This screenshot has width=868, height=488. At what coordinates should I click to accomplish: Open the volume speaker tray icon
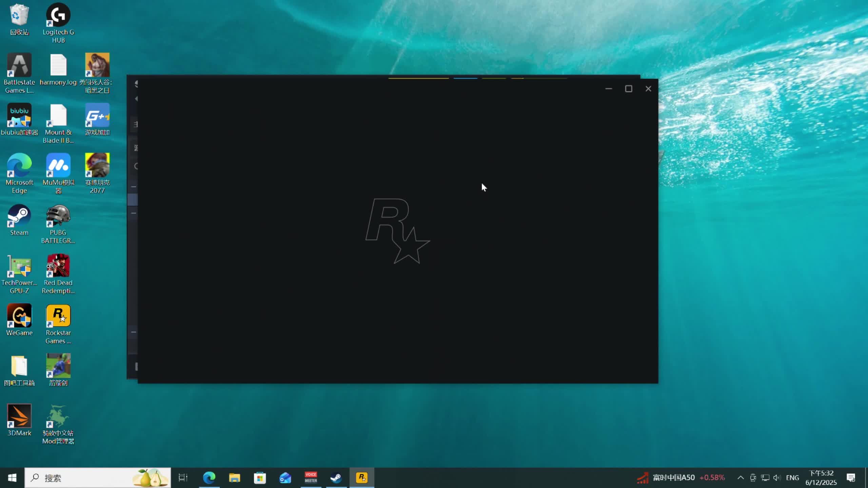(x=777, y=478)
